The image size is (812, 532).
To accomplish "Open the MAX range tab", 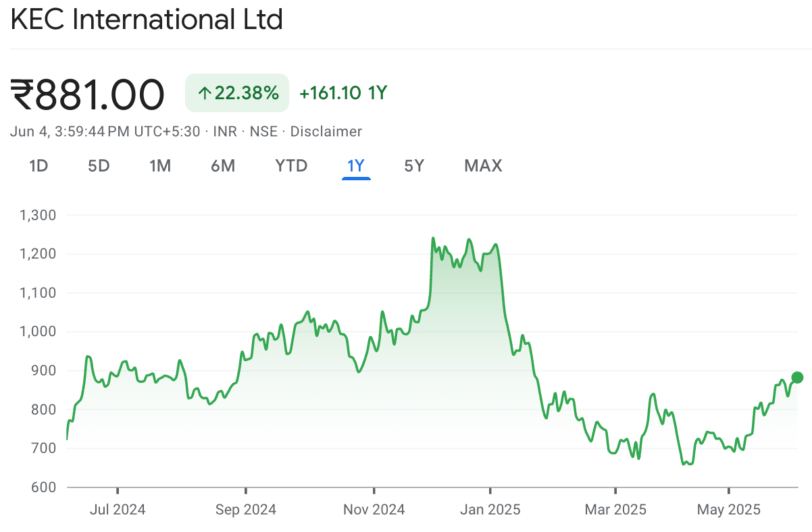I will [x=483, y=166].
